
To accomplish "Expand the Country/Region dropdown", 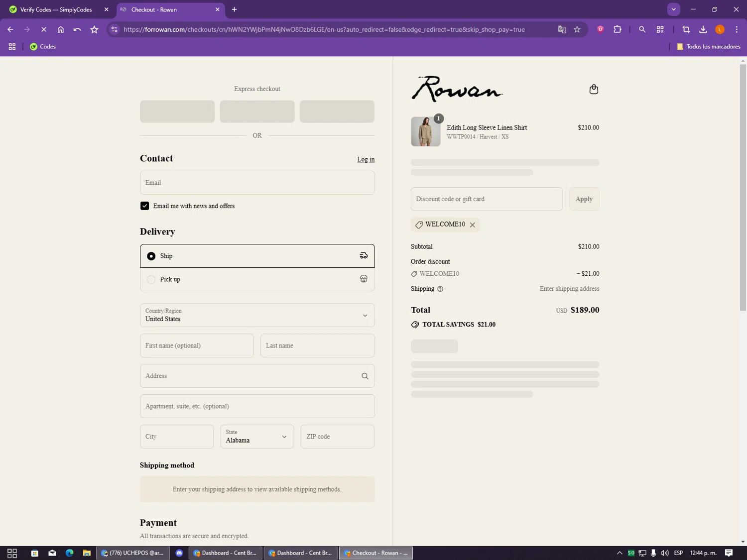I will click(257, 315).
